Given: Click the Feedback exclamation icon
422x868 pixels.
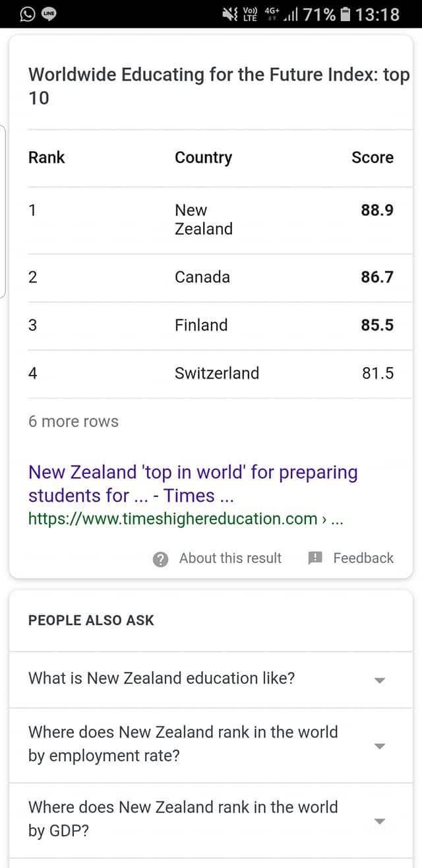Looking at the screenshot, I should [316, 558].
